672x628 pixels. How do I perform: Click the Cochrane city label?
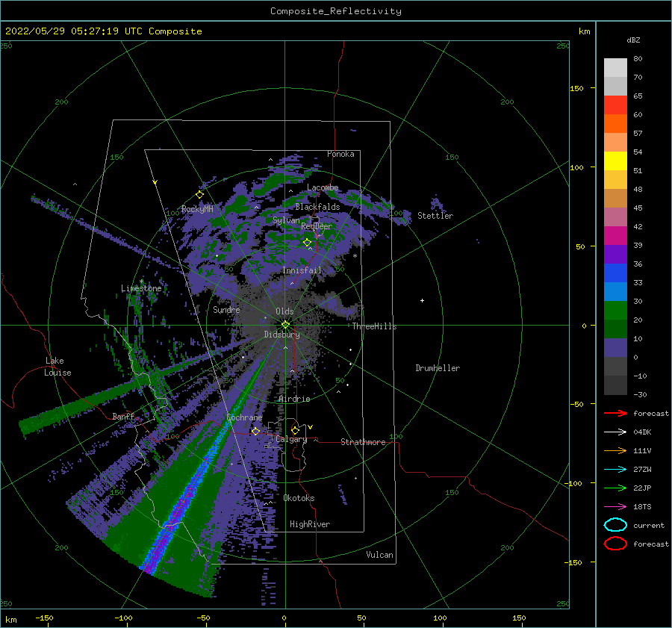(244, 417)
